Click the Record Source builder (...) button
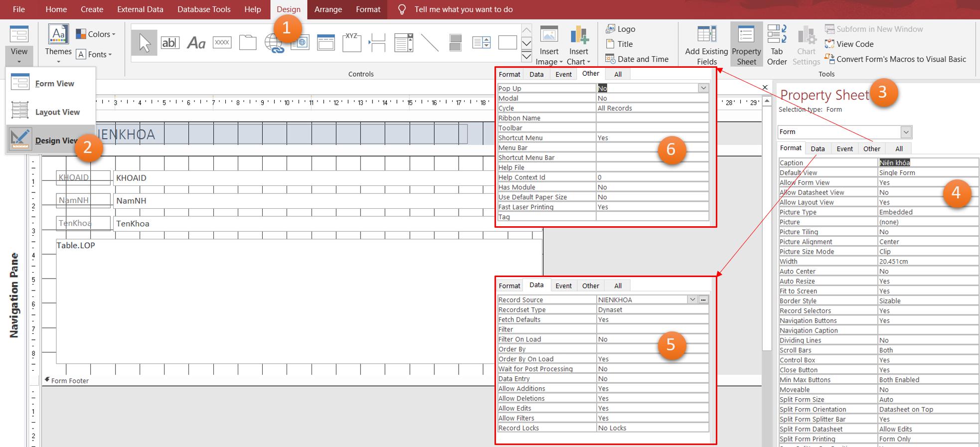The image size is (980, 447). coord(703,299)
